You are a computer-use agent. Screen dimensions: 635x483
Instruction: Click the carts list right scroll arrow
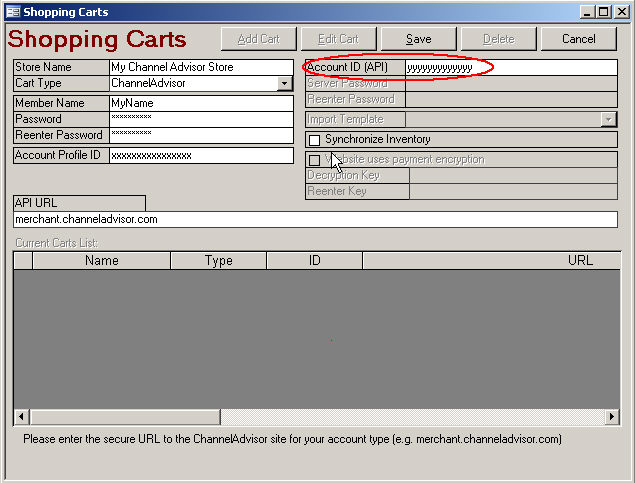coord(612,417)
